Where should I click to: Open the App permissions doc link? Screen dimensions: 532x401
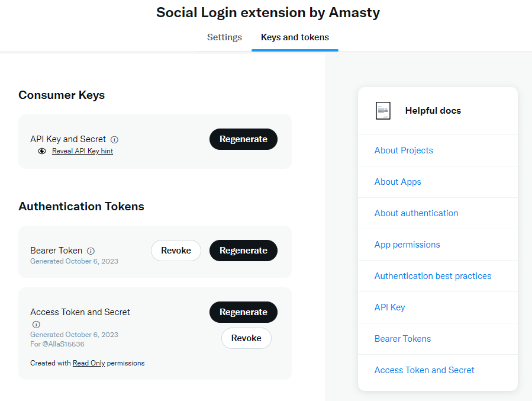pos(407,245)
